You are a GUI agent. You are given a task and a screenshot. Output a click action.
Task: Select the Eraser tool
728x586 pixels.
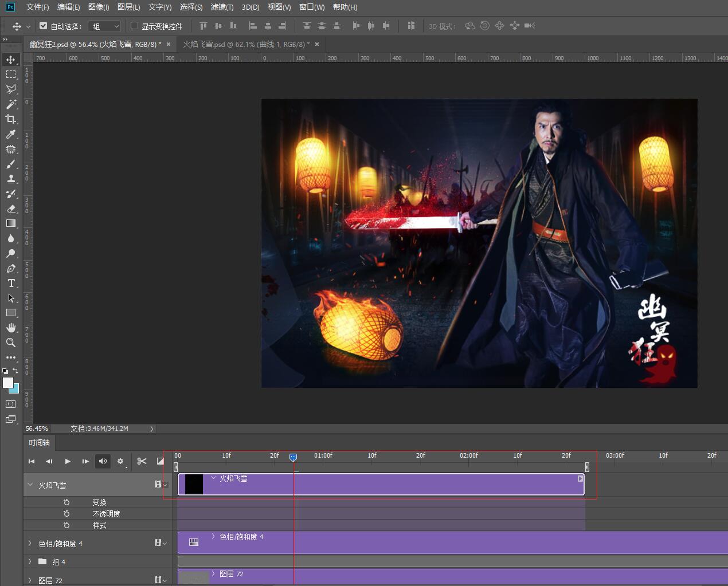tap(11, 209)
